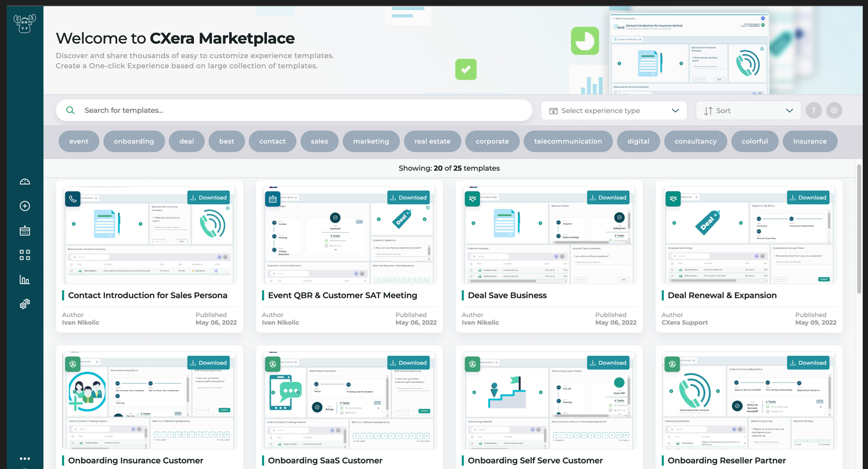
Task: Filter by the consultancy tag
Action: pyautogui.click(x=695, y=142)
